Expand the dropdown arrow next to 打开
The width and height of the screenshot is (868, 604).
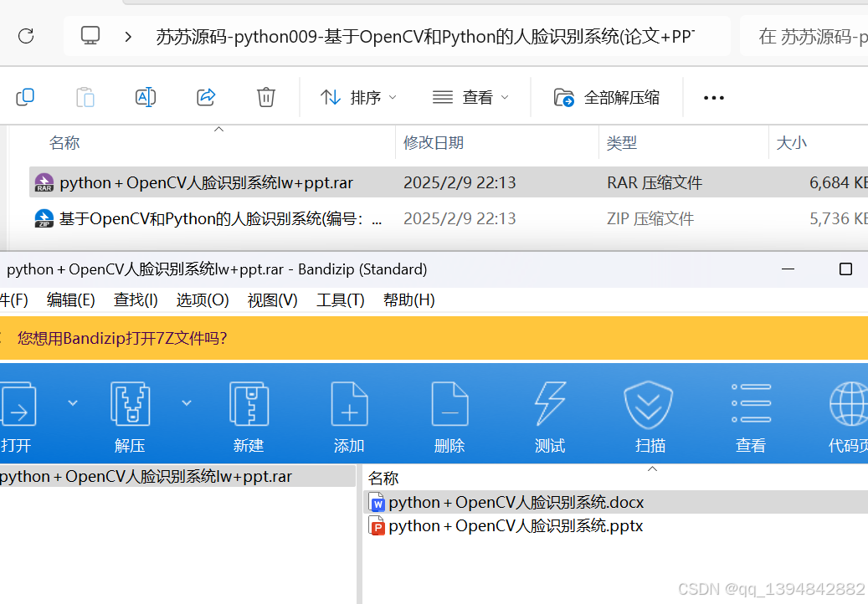pos(73,402)
